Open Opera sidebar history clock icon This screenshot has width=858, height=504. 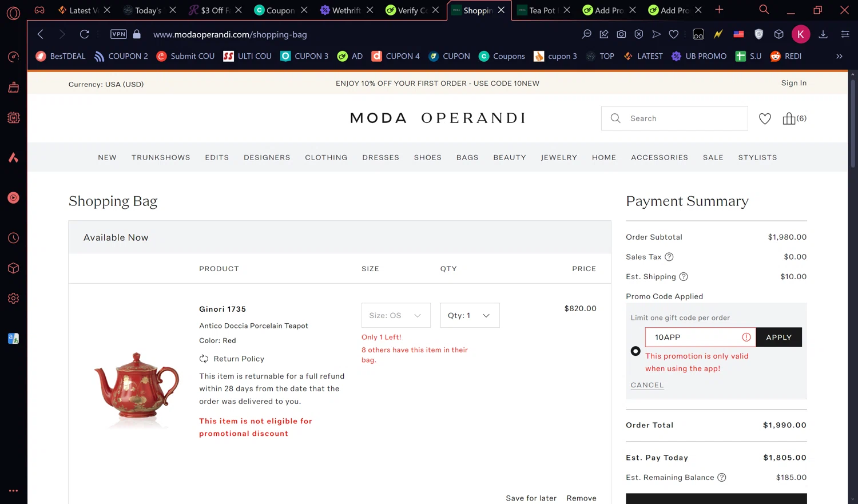14,238
